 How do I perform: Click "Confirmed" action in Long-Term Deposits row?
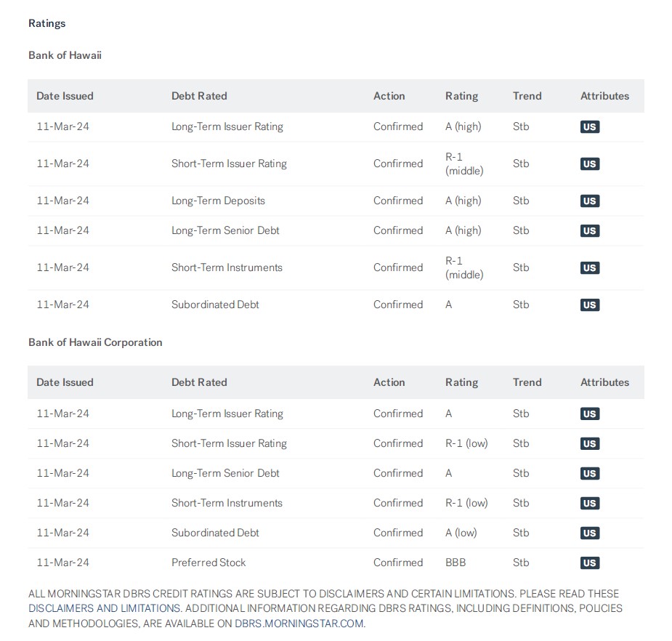pos(398,201)
